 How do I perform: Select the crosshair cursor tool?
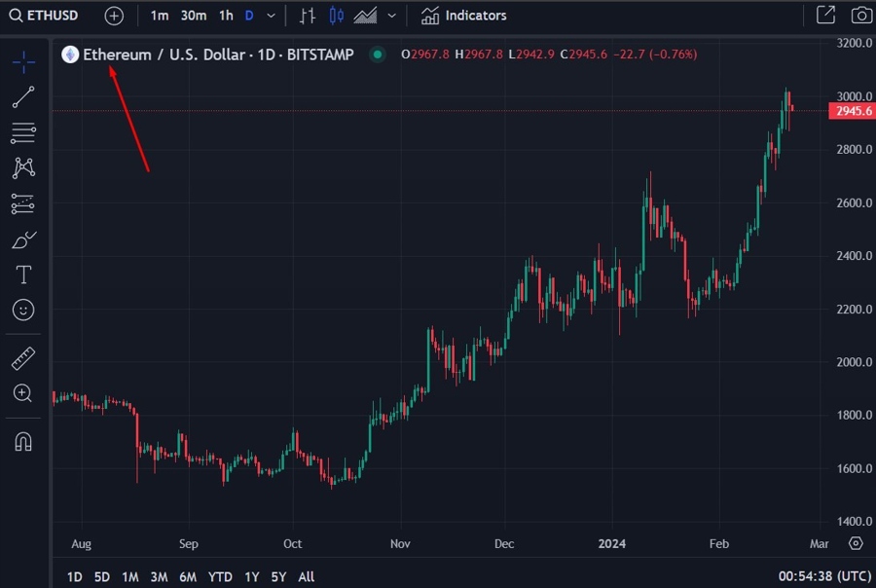click(x=23, y=61)
